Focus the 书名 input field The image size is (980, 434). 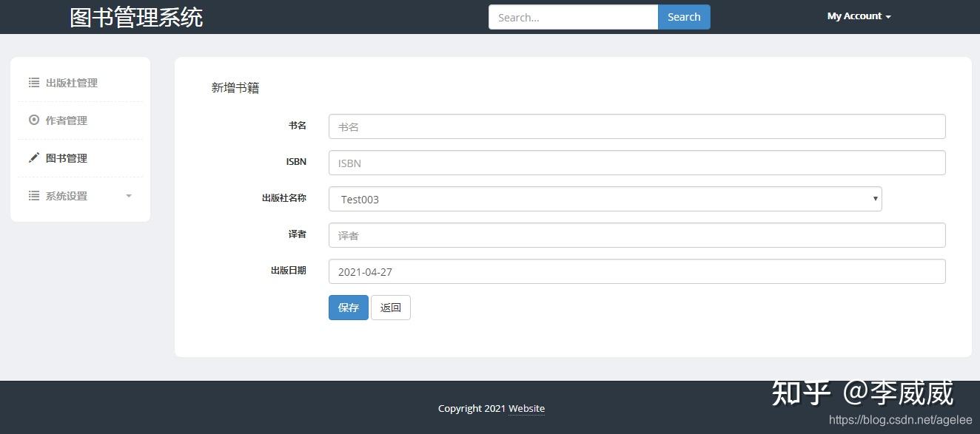637,126
